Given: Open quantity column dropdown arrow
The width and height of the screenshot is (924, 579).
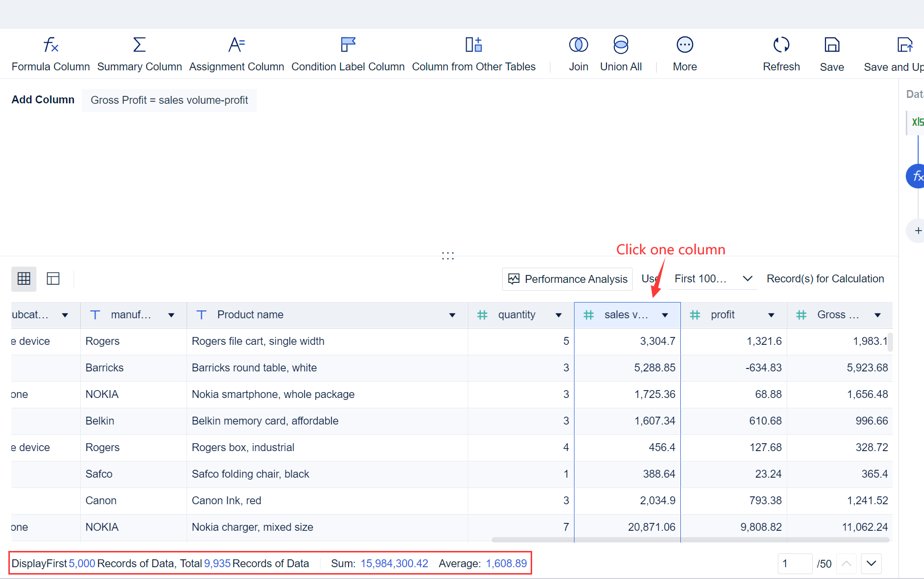Looking at the screenshot, I should coord(559,315).
